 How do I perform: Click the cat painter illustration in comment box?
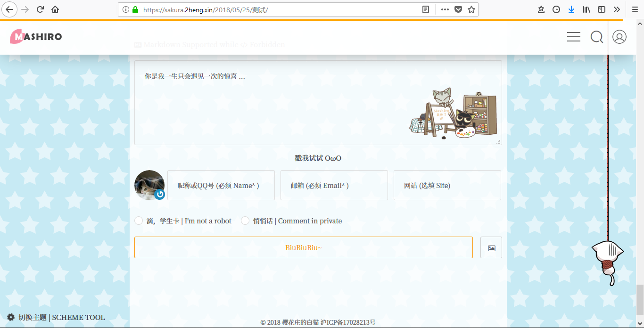coord(453,114)
